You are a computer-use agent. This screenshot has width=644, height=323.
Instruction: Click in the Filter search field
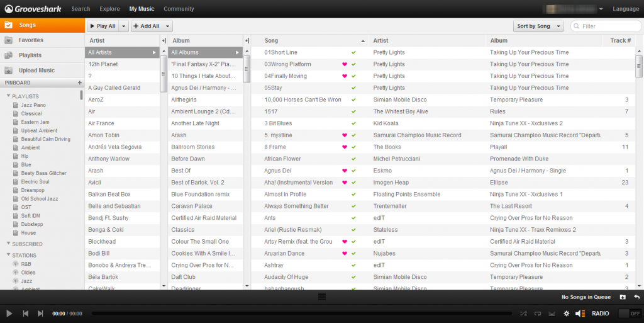[606, 26]
